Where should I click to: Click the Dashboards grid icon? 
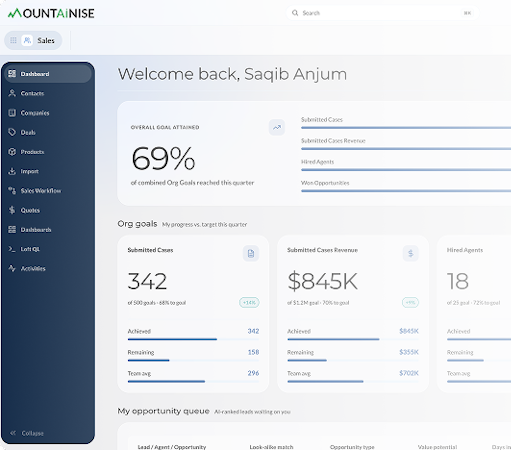(x=12, y=229)
